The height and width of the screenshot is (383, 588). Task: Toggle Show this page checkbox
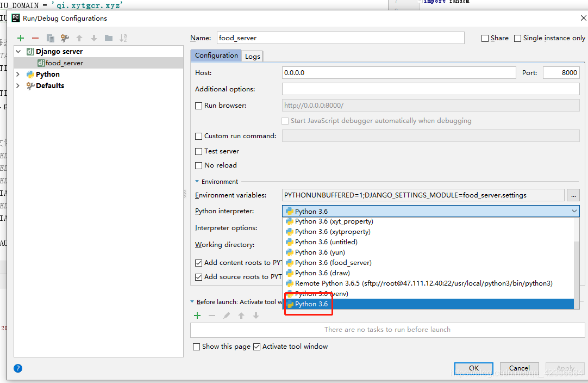pos(197,347)
